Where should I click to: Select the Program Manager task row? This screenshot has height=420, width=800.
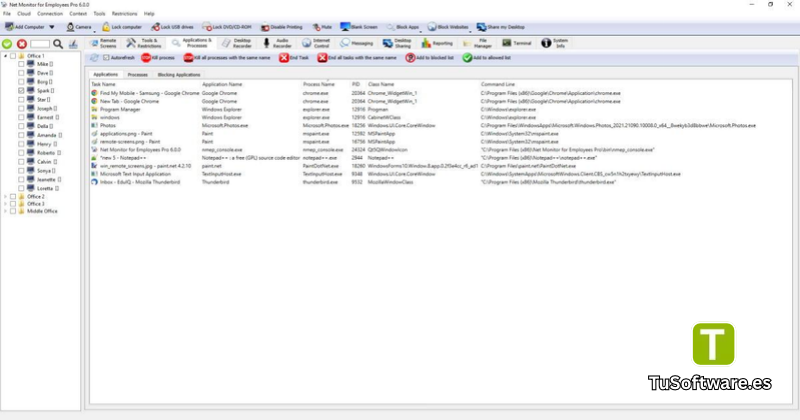pyautogui.click(x=441, y=109)
